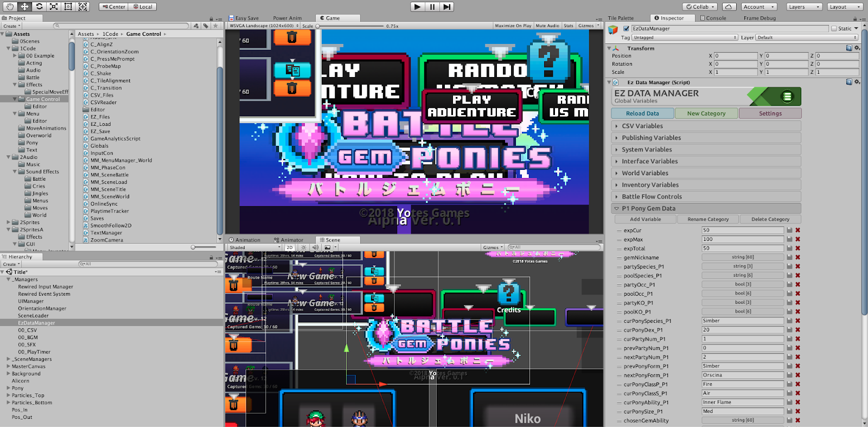Delete the curPonySpecies_P1 variable
The height and width of the screenshot is (427, 868).
[798, 321]
